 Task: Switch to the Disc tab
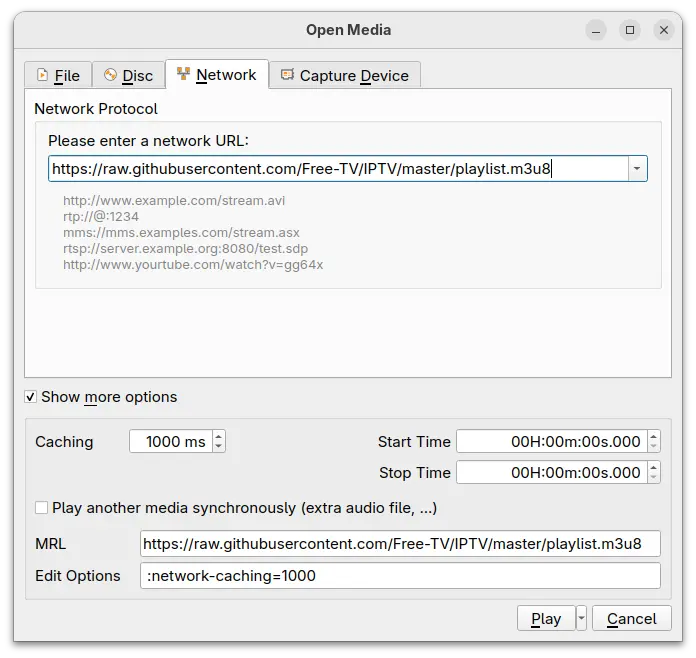coord(137,75)
